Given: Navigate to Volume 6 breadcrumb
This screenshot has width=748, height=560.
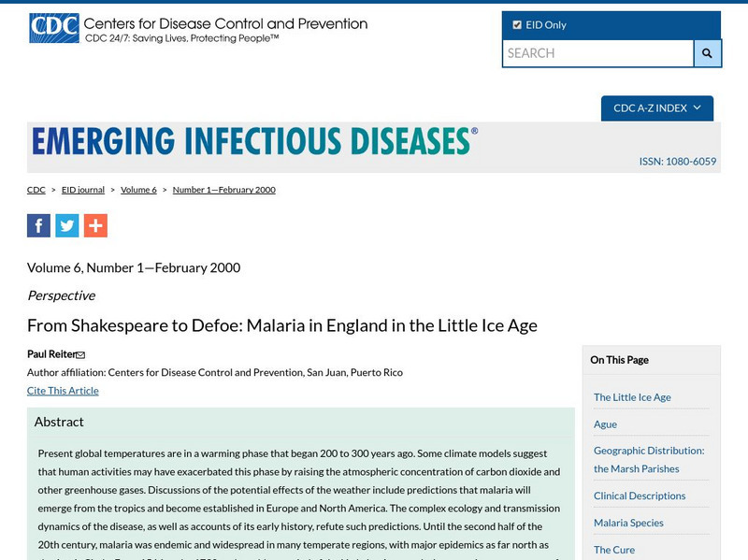Looking at the screenshot, I should pyautogui.click(x=138, y=190).
